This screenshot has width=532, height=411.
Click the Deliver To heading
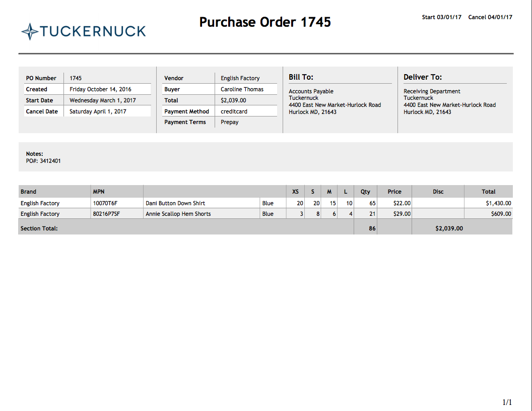(x=422, y=77)
